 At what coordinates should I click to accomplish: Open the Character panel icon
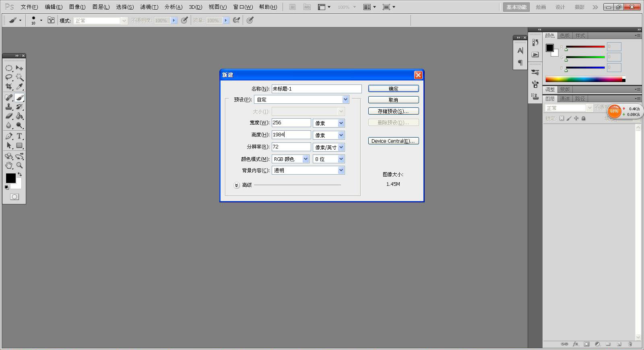coord(520,51)
